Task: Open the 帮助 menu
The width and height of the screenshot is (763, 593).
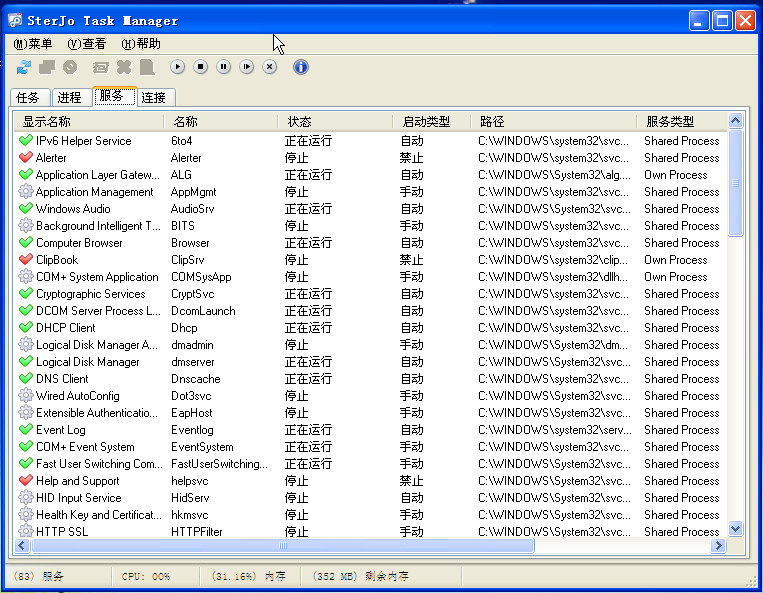Action: click(141, 44)
